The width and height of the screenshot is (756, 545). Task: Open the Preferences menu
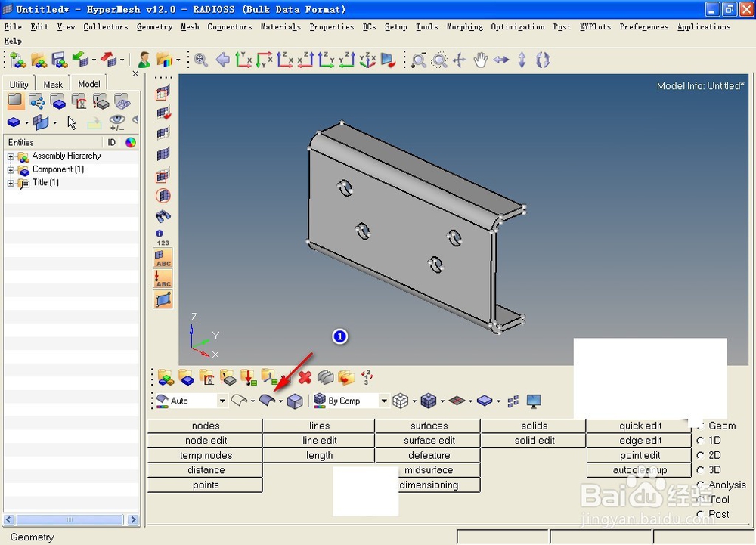click(x=643, y=27)
